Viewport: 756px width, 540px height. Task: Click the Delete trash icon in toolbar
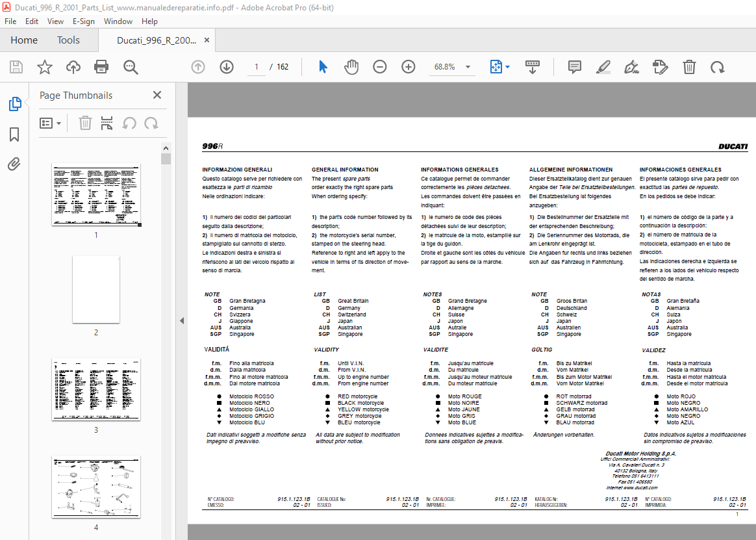pyautogui.click(x=689, y=66)
